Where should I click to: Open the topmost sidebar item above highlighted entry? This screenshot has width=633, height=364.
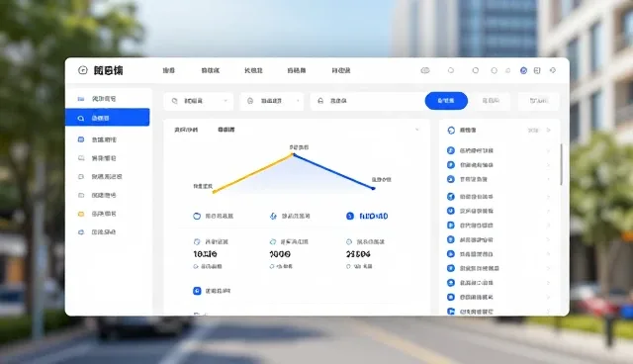point(97,99)
